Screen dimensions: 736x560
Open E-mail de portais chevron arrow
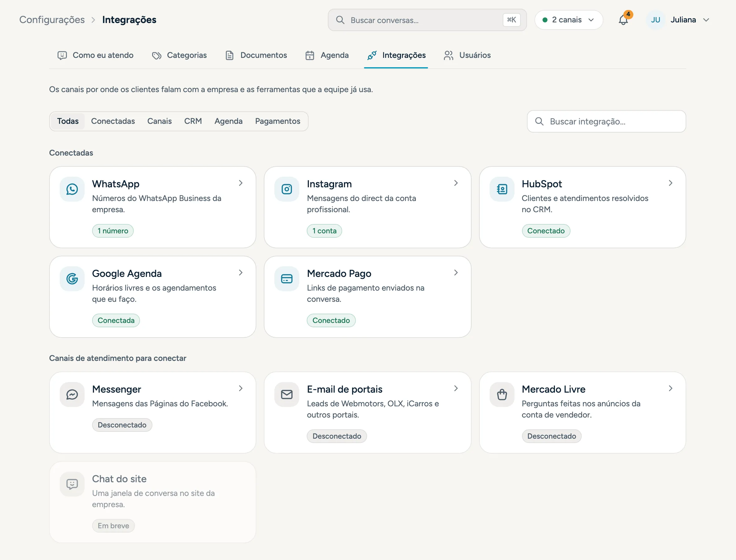point(456,388)
